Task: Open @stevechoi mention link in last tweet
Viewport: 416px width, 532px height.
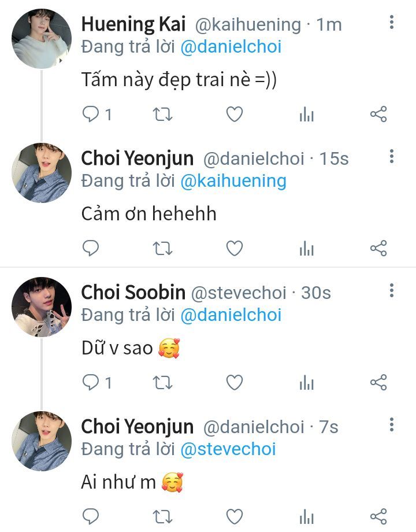Action: (x=228, y=449)
